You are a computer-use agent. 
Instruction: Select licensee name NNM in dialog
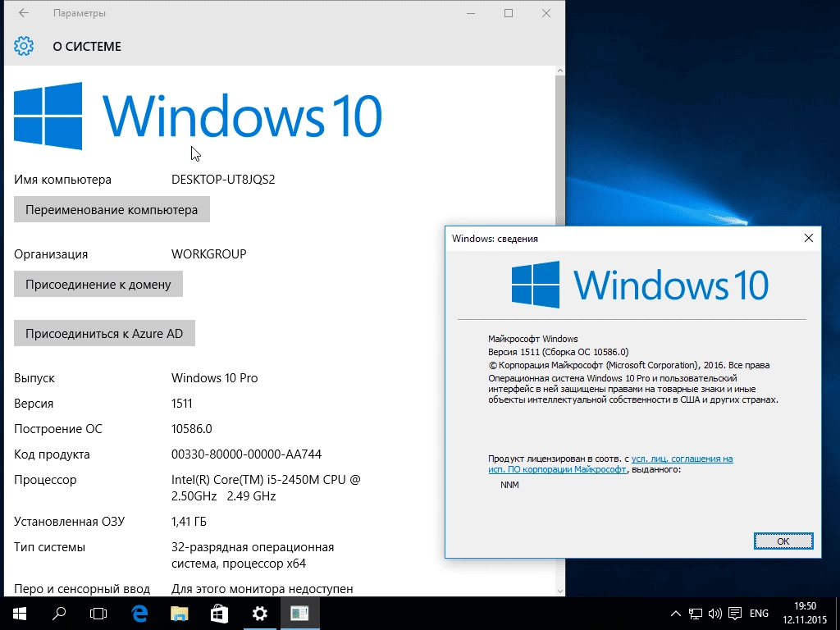pos(509,485)
